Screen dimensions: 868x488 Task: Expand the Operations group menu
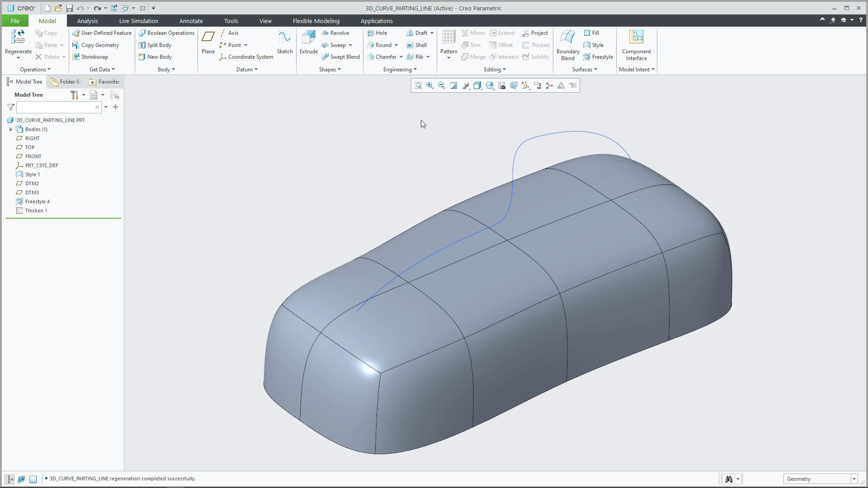35,70
